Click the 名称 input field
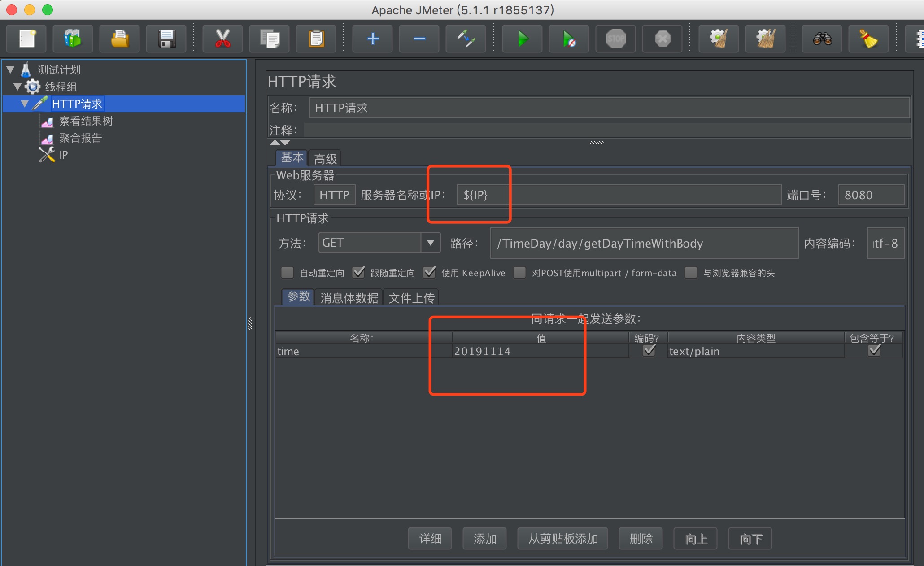The height and width of the screenshot is (566, 924). (x=609, y=108)
